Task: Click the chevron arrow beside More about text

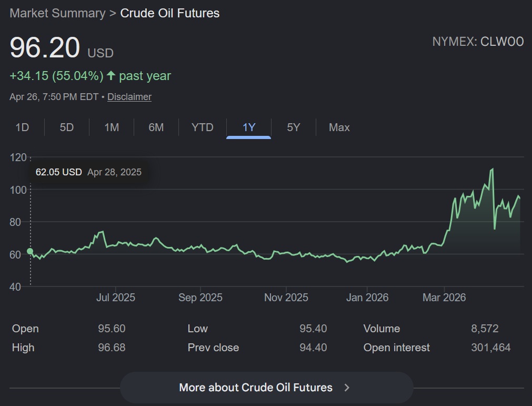Action: pyautogui.click(x=347, y=388)
